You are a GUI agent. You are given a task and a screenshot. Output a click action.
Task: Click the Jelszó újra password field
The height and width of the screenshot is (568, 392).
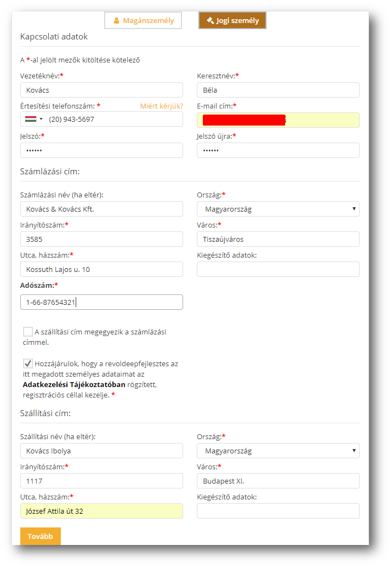tap(277, 150)
